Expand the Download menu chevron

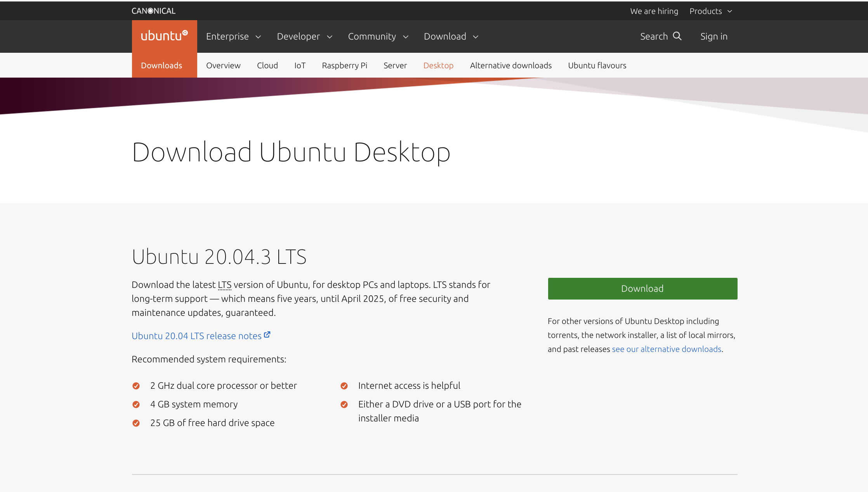click(476, 37)
